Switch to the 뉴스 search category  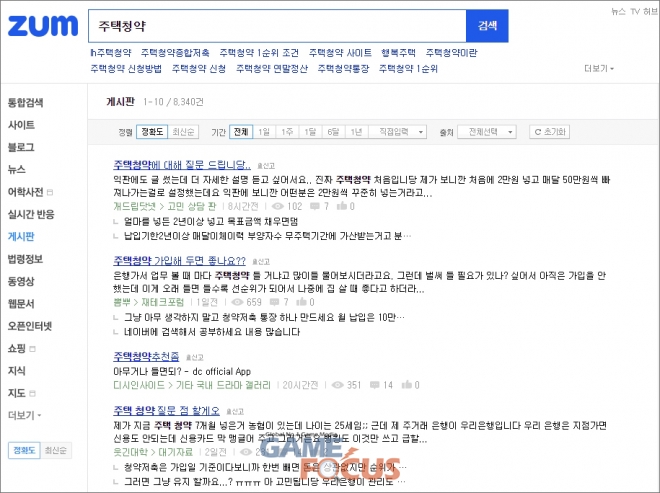tap(16, 169)
